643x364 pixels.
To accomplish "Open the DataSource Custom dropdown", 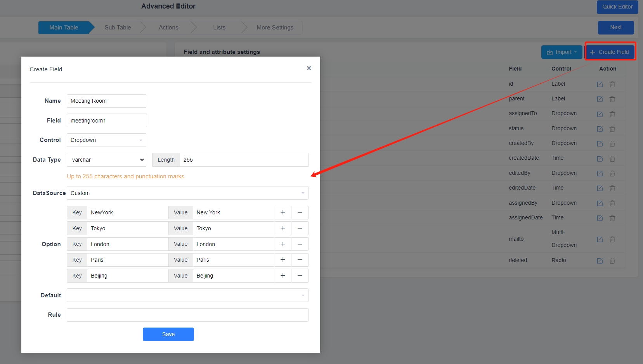I will click(187, 193).
